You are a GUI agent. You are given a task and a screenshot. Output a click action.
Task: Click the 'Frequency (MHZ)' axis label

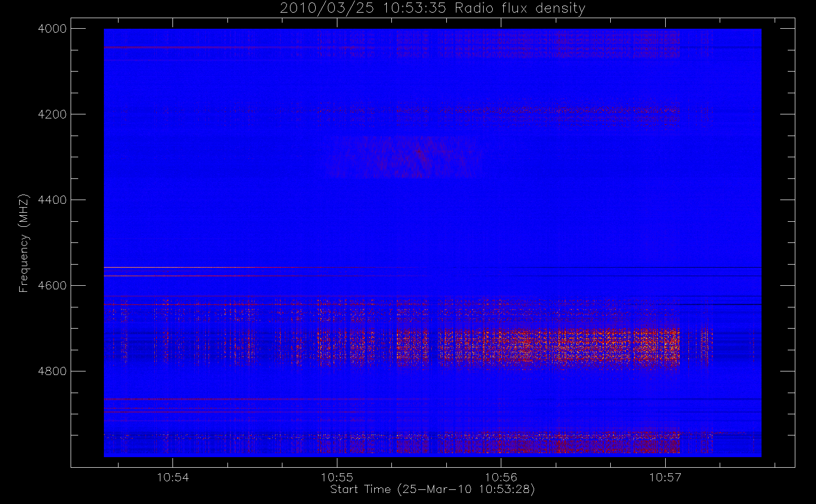coord(23,243)
